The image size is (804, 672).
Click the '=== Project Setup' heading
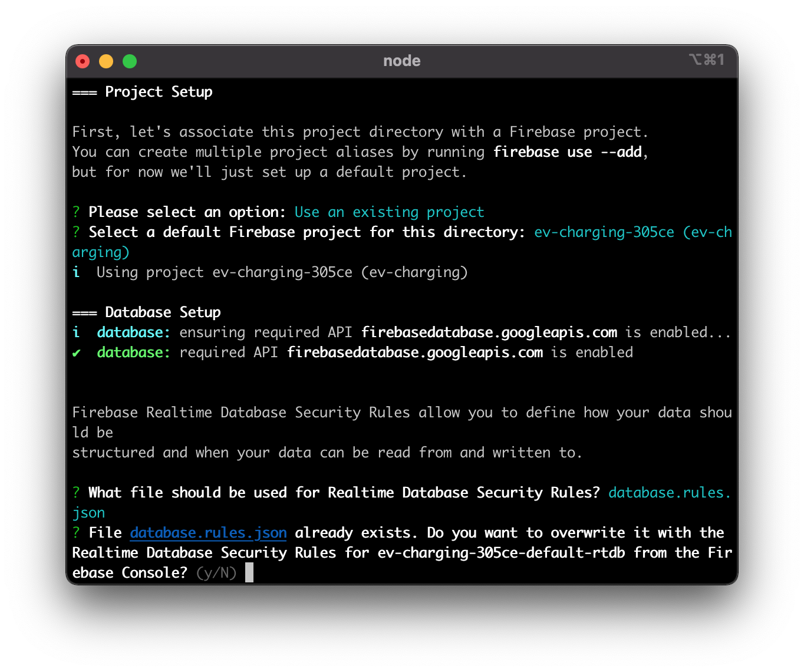tap(142, 92)
